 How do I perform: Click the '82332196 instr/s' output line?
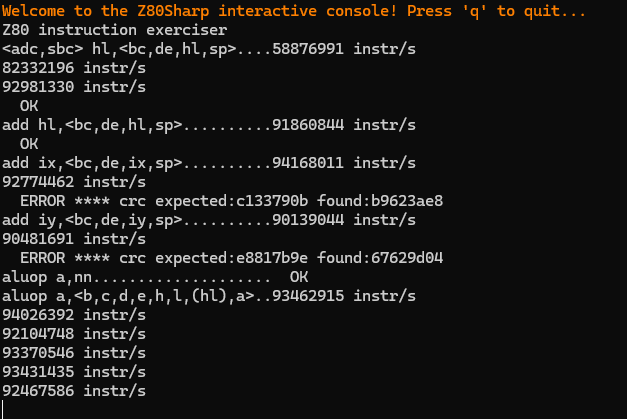click(x=74, y=68)
